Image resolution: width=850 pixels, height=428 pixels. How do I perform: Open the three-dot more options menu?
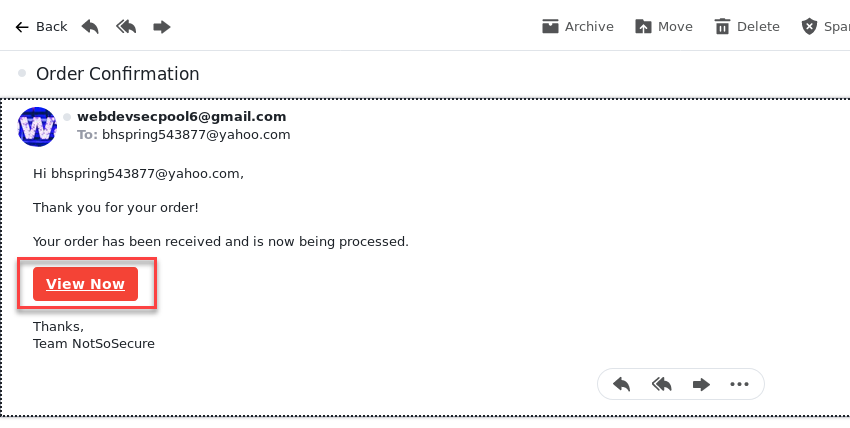coord(739,385)
